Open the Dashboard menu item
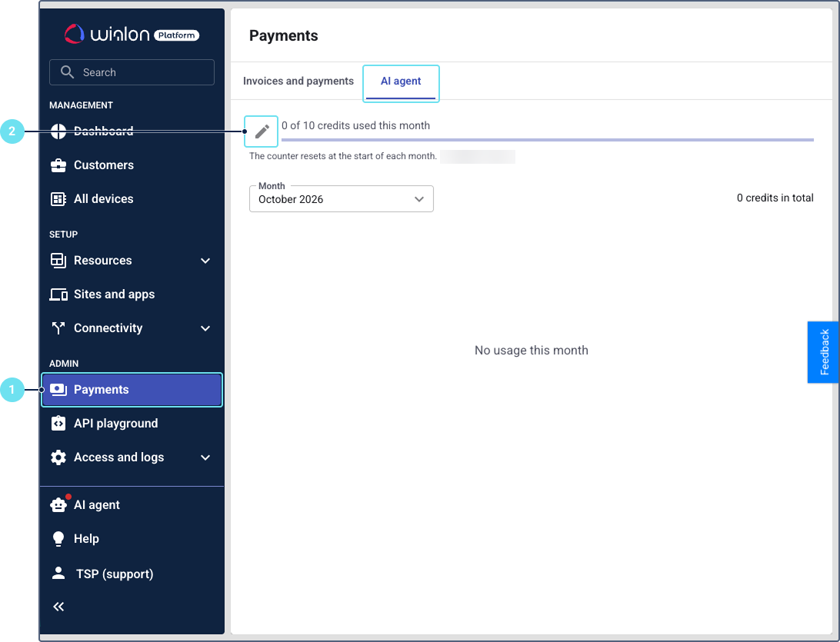 [103, 131]
